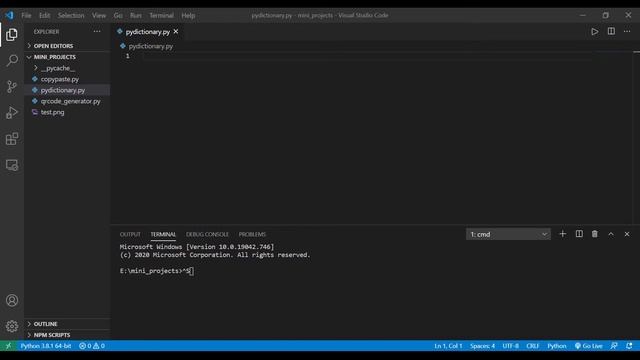Open the Run menu
Image resolution: width=640 pixels, height=360 pixels.
(x=136, y=16)
